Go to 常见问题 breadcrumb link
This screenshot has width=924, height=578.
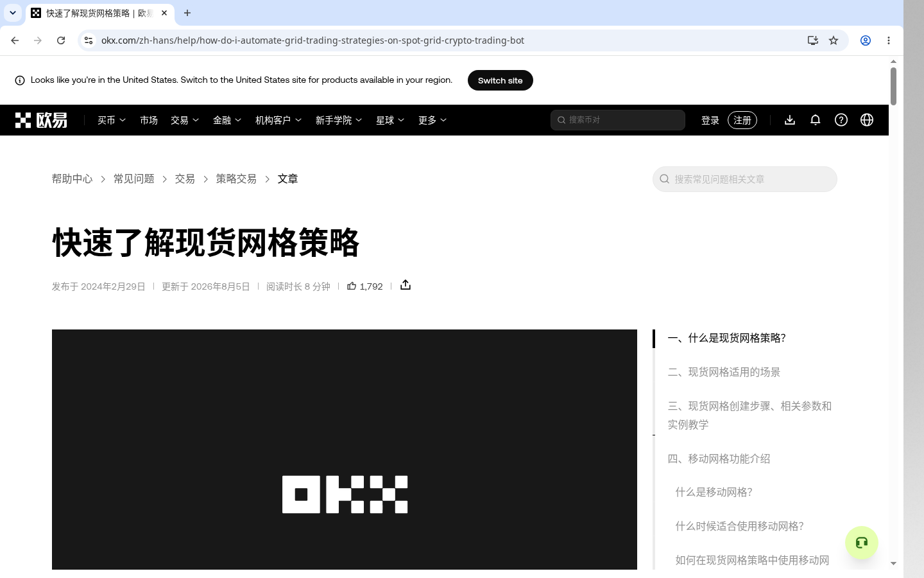point(134,179)
